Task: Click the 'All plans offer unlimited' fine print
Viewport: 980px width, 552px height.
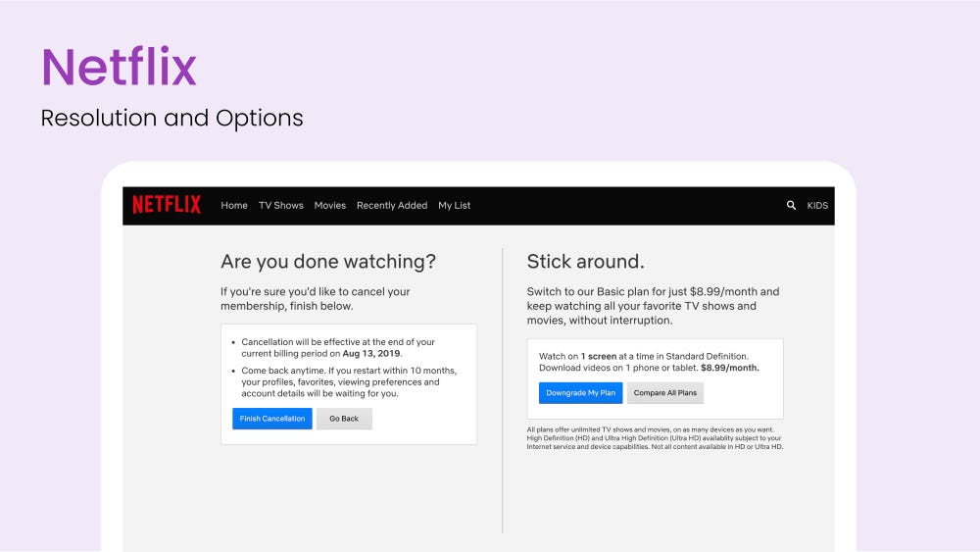Action: point(655,438)
